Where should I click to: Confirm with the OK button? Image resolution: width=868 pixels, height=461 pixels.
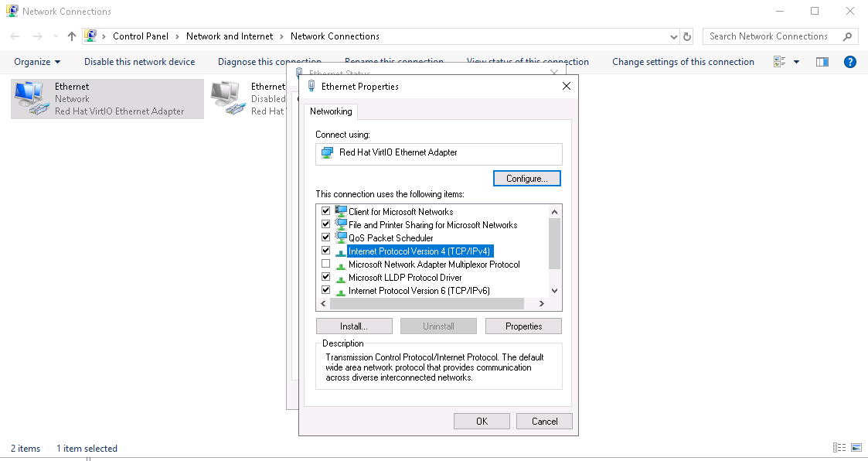tap(482, 421)
